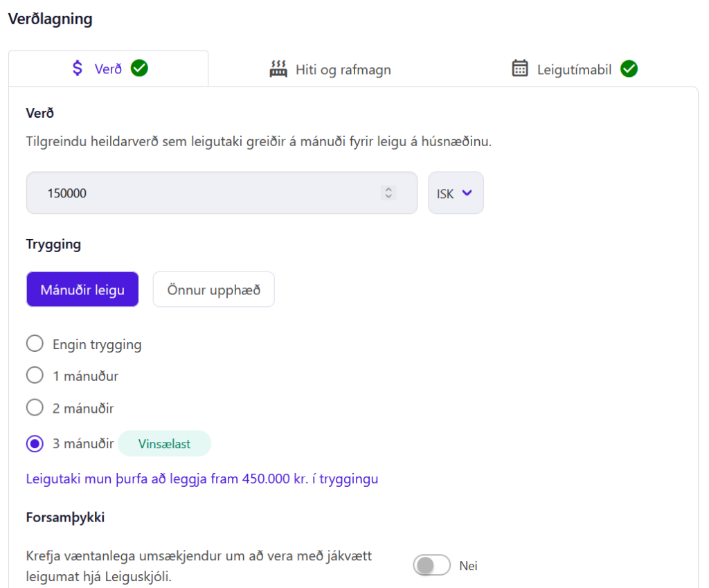Select the Engin trygging radio option
The height and width of the screenshot is (588, 709).
click(x=35, y=344)
